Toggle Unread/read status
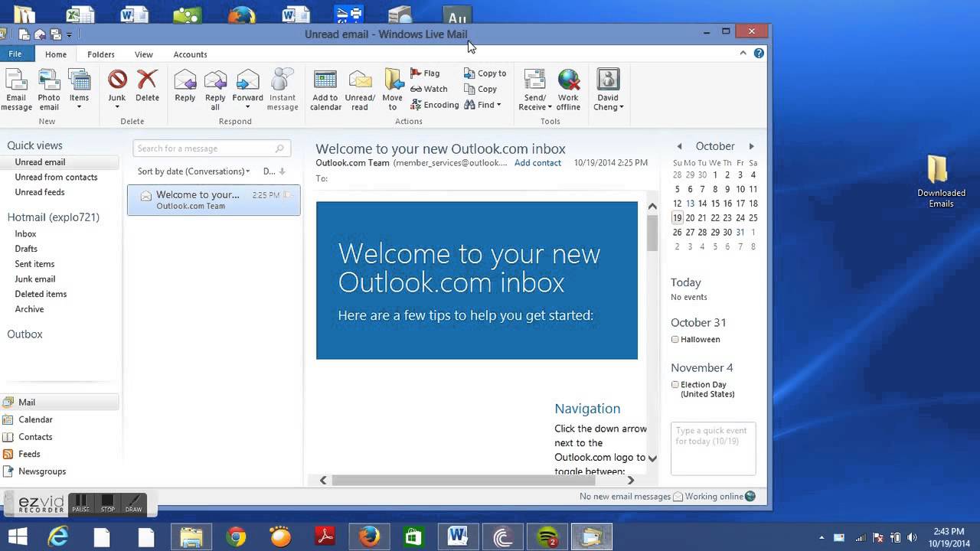 tap(360, 90)
